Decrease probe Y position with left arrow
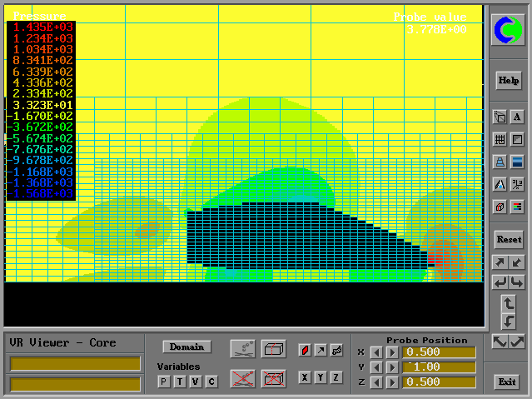Viewport: 532px width, 399px height. pyautogui.click(x=376, y=367)
